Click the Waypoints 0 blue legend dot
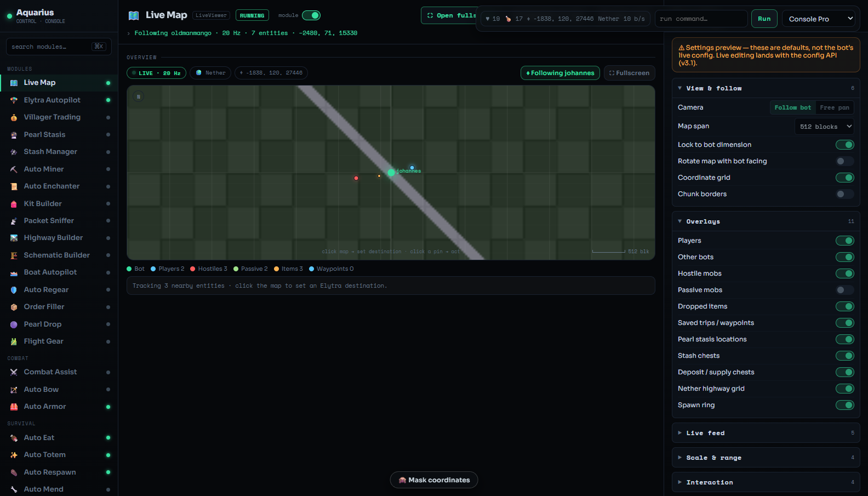This screenshot has width=868, height=496. (311, 269)
